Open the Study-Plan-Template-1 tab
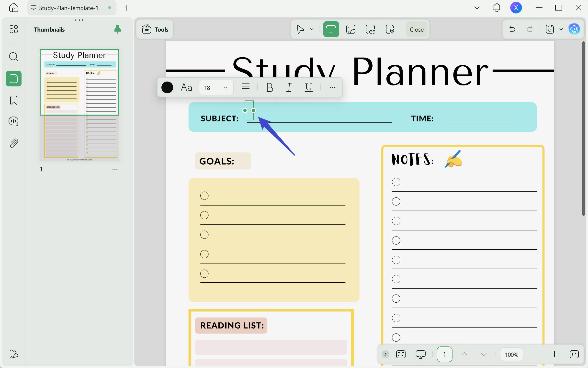 [x=72, y=8]
